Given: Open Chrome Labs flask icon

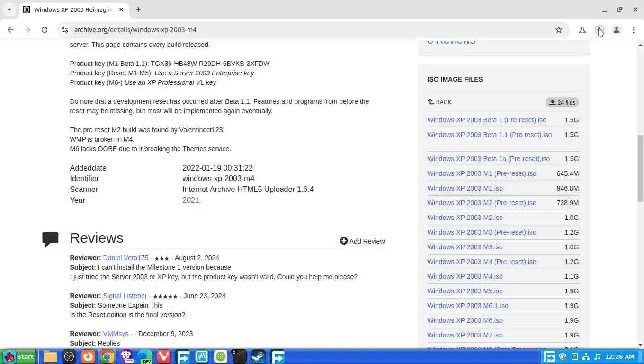Looking at the screenshot, I should click(582, 30).
